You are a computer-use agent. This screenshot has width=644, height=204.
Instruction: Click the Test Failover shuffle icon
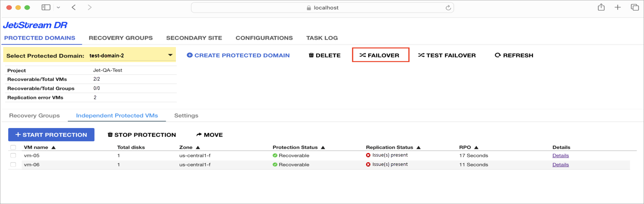[421, 55]
